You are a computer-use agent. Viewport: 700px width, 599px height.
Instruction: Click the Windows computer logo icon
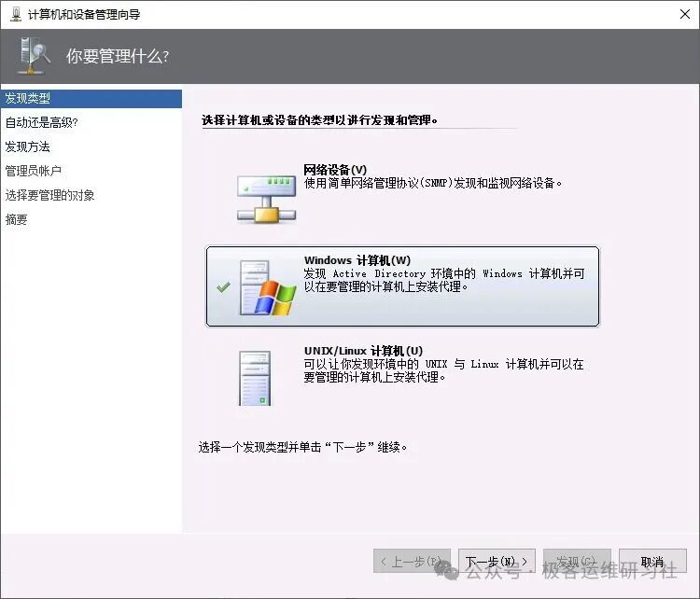pos(268,288)
